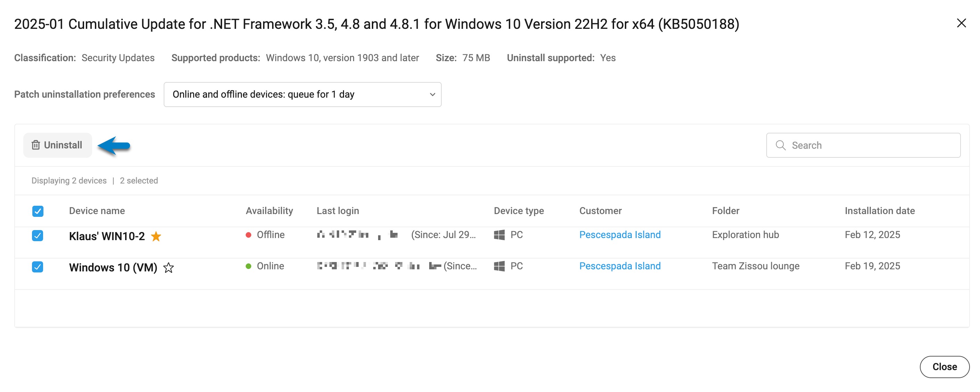Click the green Online status dot
This screenshot has height=392, width=980.
pos(248,266)
